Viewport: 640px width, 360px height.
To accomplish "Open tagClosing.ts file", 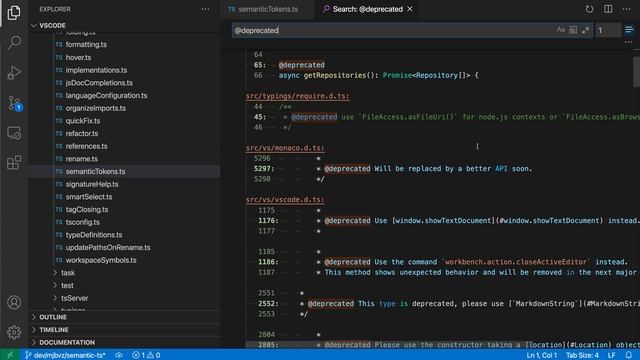I will pyautogui.click(x=87, y=209).
